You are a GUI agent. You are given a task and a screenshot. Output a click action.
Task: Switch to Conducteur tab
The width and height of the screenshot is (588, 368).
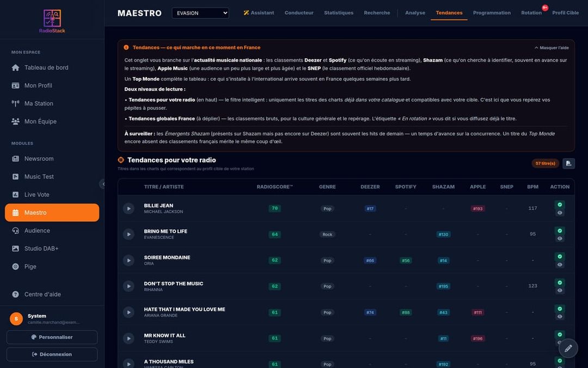click(x=299, y=13)
